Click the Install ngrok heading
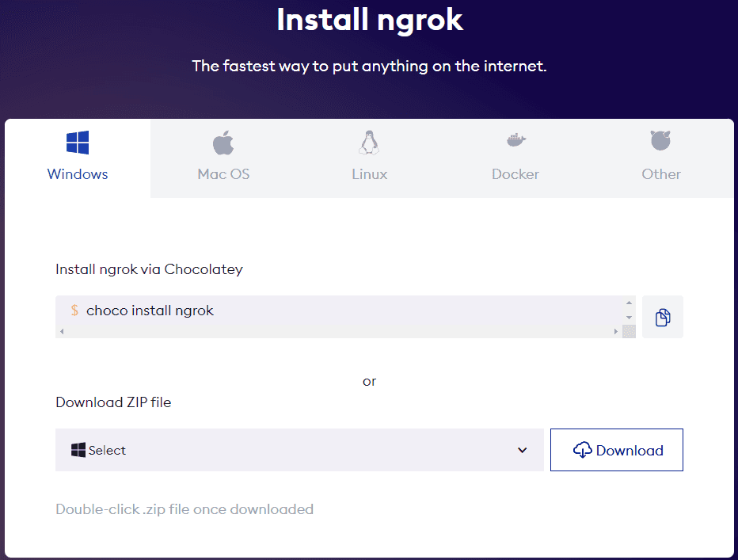Image resolution: width=738 pixels, height=560 pixels. click(370, 20)
